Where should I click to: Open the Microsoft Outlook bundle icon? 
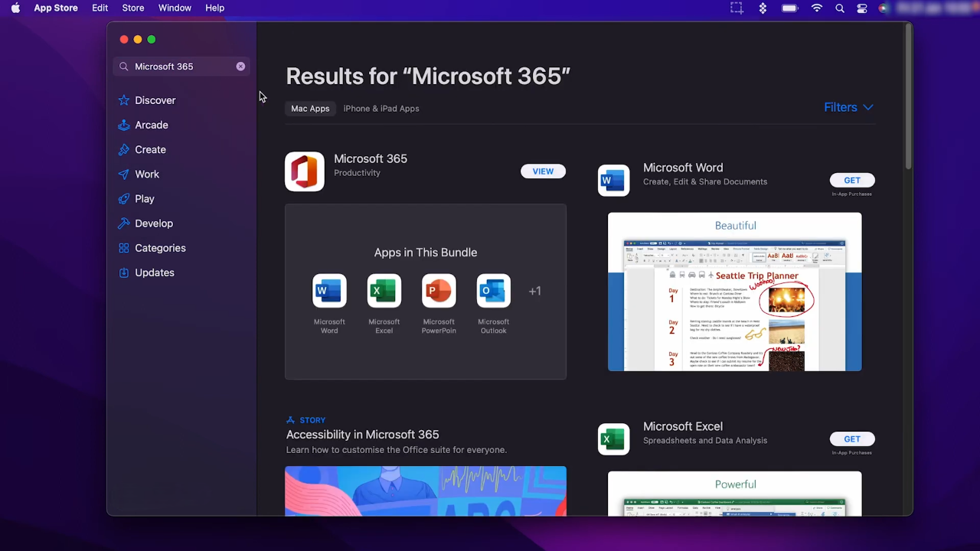click(493, 291)
